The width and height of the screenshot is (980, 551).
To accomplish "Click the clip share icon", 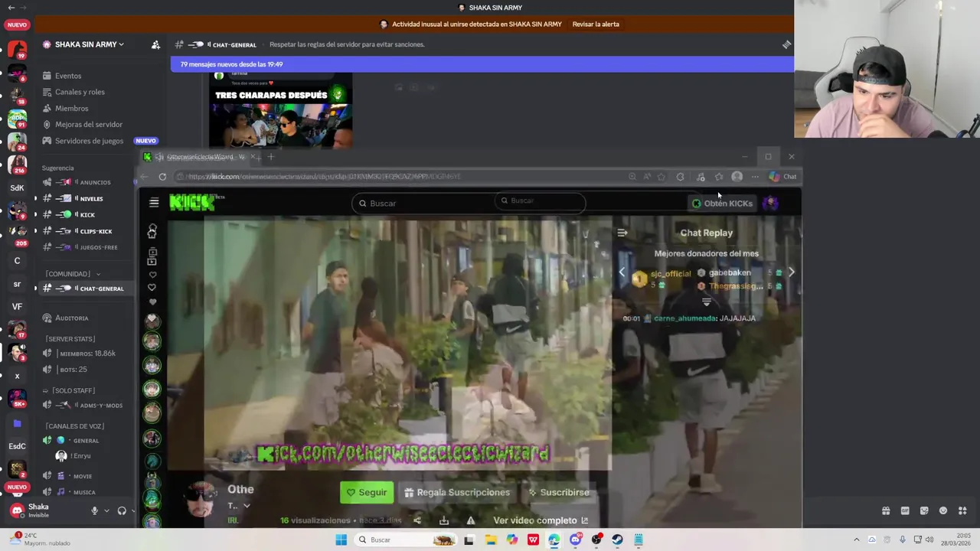I will click(417, 520).
